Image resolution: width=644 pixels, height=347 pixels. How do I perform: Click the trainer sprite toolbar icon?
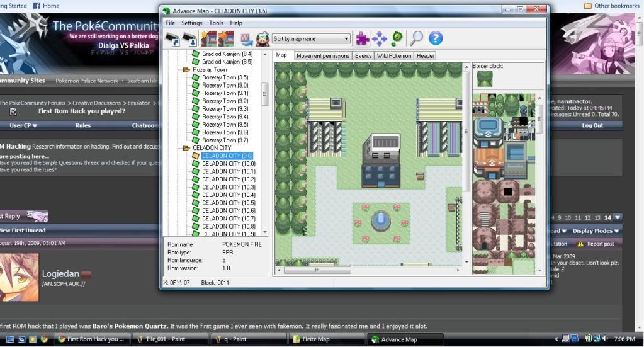263,39
